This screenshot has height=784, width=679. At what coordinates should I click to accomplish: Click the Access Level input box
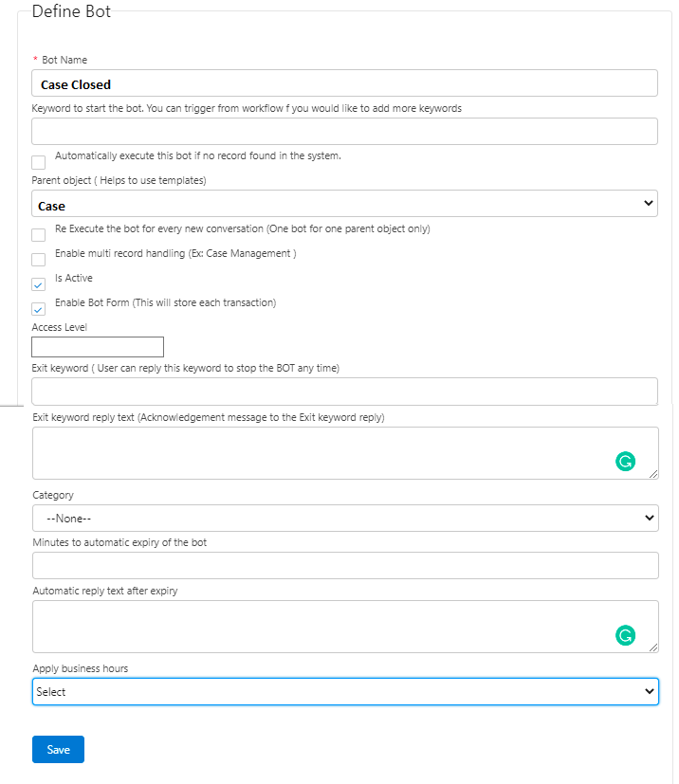(98, 347)
